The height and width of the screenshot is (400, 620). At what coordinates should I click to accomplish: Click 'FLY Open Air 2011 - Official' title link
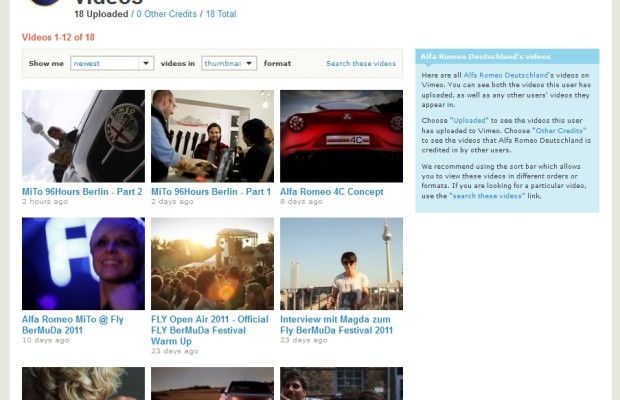click(x=210, y=330)
